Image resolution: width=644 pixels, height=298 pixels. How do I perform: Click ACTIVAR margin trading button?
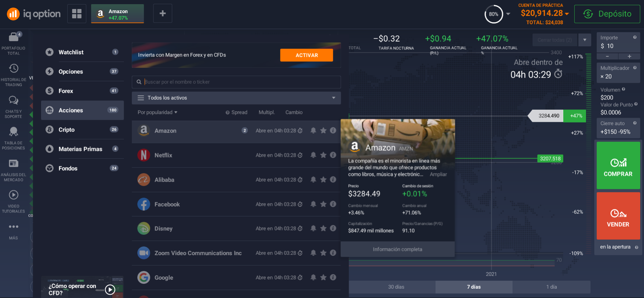[x=306, y=55]
